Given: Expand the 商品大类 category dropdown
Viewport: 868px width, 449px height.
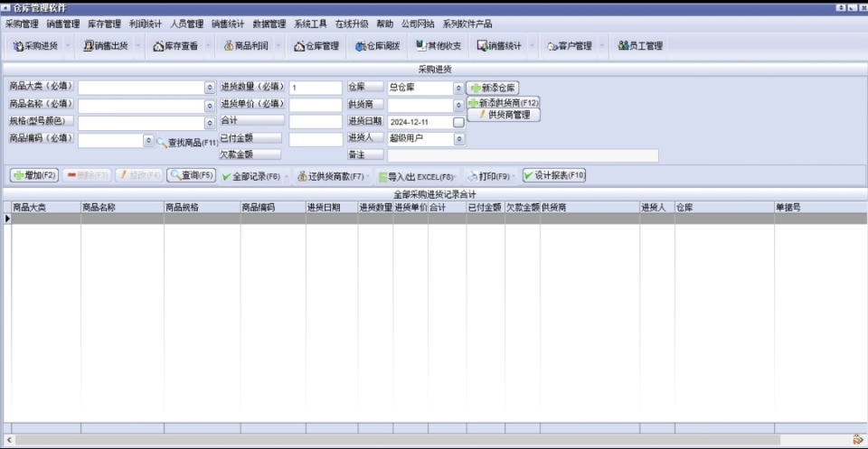Looking at the screenshot, I should 209,89.
